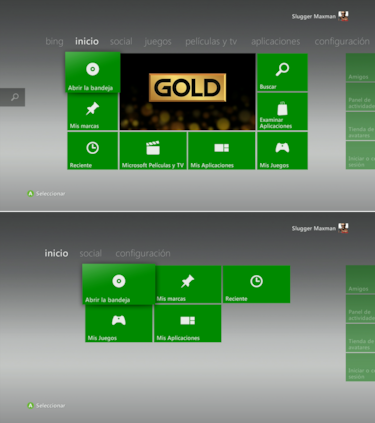Click Abrir la bandeja tile in the three-tab dashboard
The height and width of the screenshot is (423, 375).
119,284
